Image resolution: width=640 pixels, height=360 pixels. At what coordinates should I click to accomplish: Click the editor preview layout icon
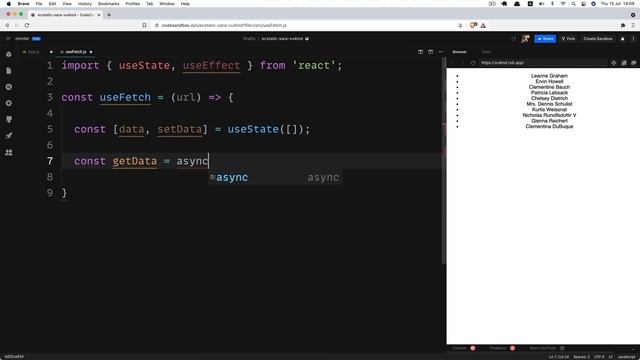pyautogui.click(x=431, y=52)
